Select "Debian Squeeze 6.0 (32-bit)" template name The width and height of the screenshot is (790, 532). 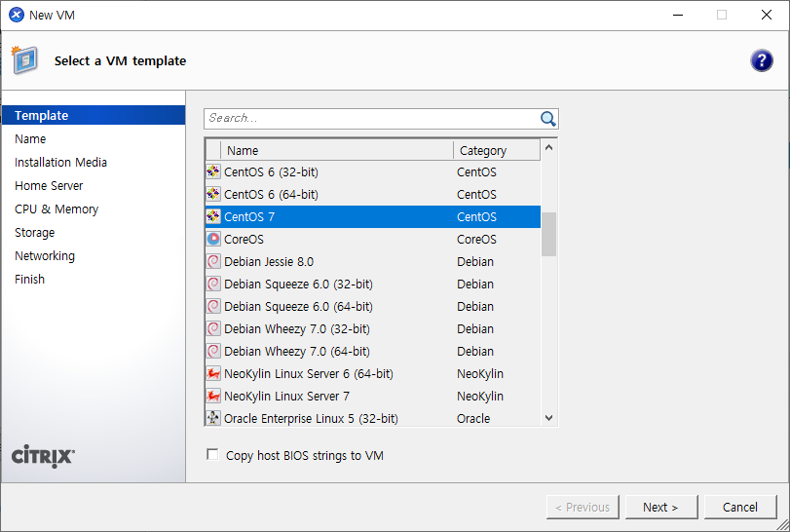[298, 284]
